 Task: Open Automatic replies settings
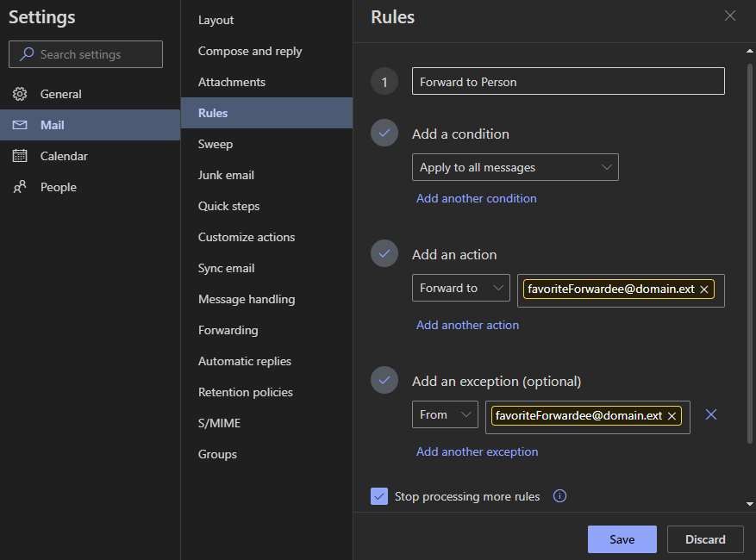[x=266, y=362]
